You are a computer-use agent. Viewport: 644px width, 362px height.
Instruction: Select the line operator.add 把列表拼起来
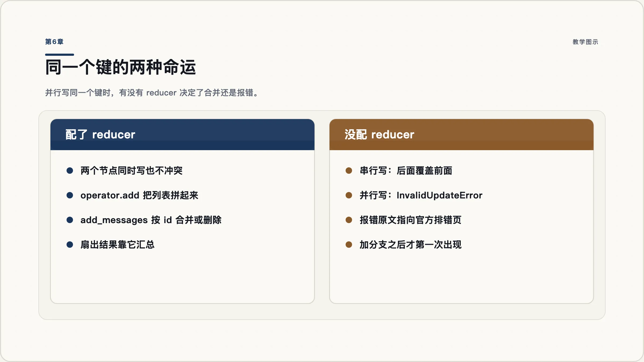tap(139, 195)
